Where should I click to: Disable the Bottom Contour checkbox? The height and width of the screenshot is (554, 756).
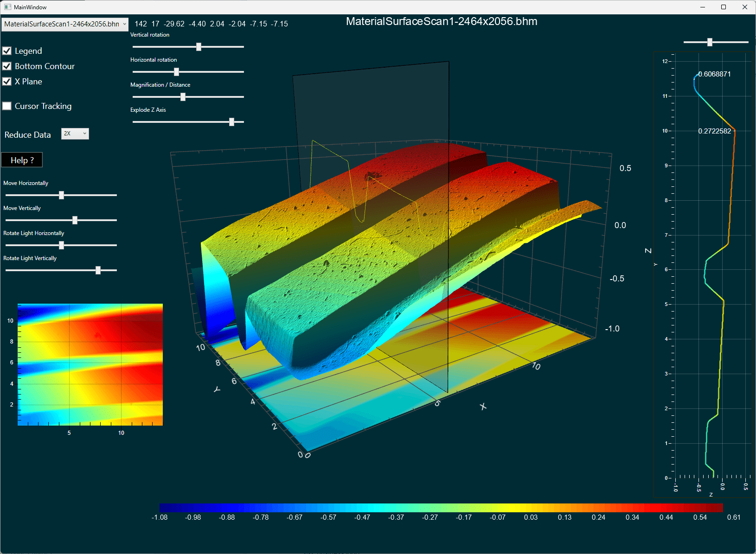tap(7, 66)
